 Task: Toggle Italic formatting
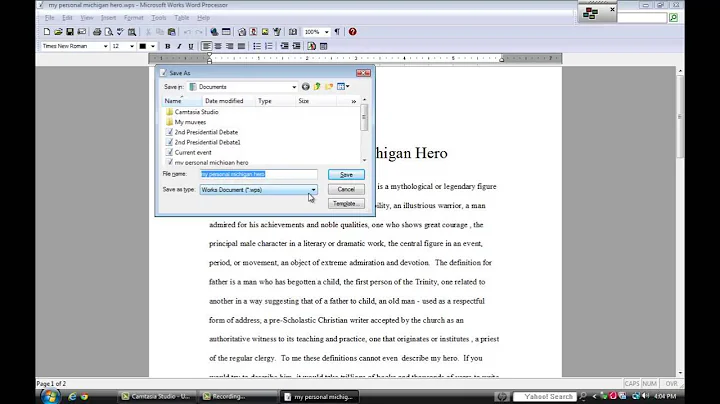(179, 46)
